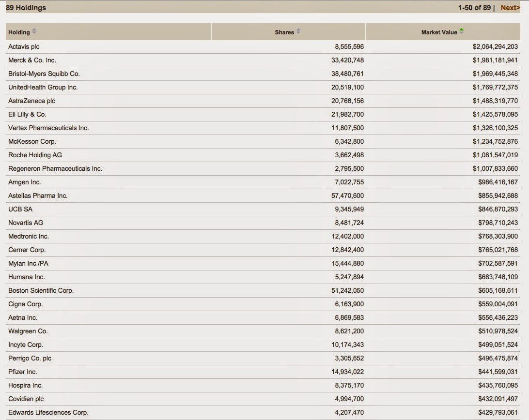529x420 pixels.
Task: Select Covidien plc holding name
Action: (26, 399)
